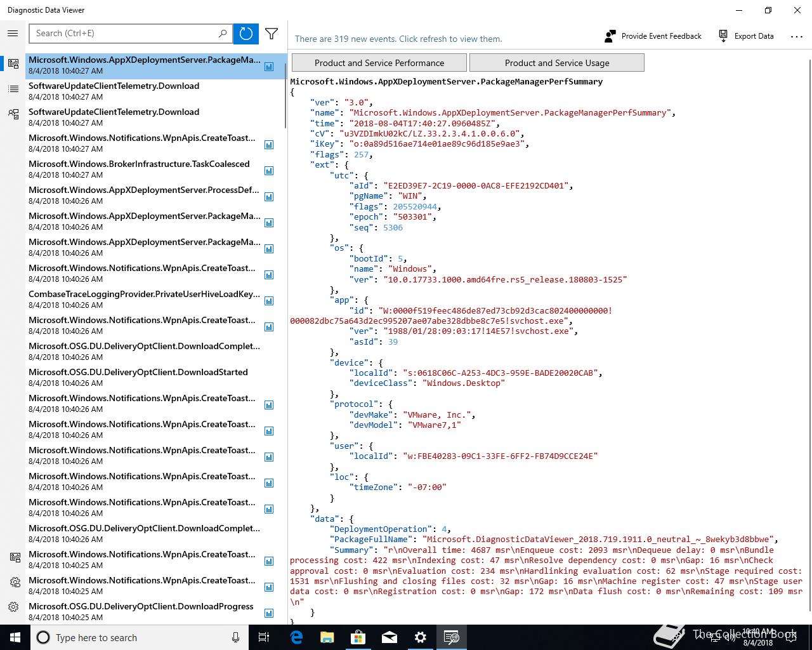Click the search magnifier icon
Screen dimensions: 812x650
tap(223, 34)
